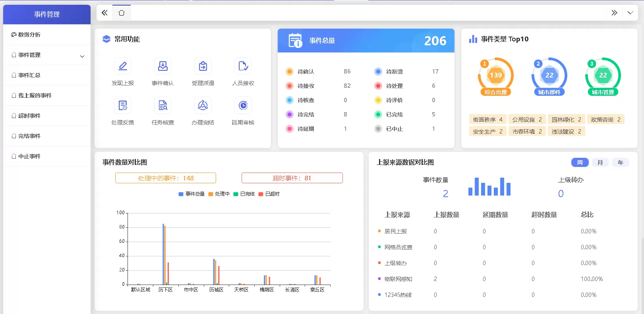Screen dimensions: 644x314
Task: Open 完结事件 in the sidebar
Action: tap(47, 136)
